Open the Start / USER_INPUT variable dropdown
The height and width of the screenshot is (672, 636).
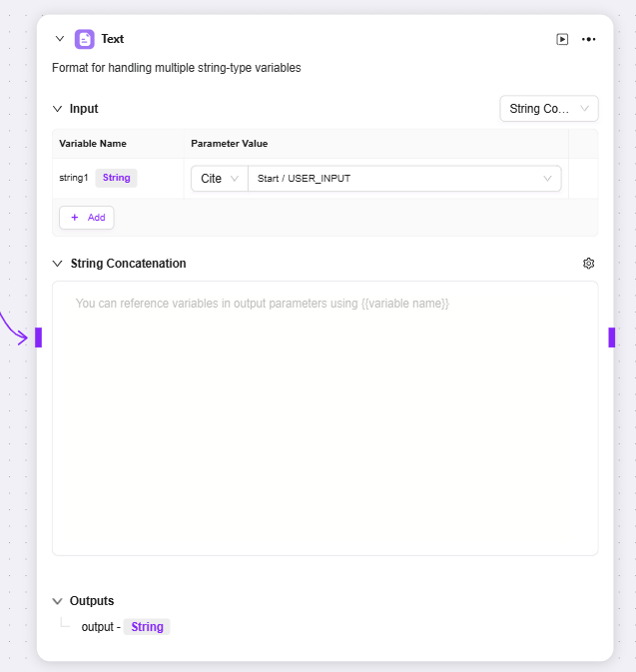[x=404, y=179]
